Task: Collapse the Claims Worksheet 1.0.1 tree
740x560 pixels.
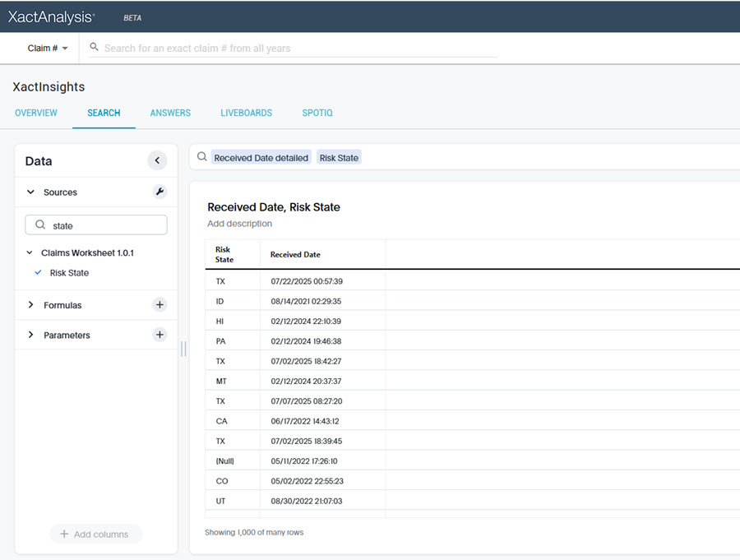Action: (x=31, y=253)
